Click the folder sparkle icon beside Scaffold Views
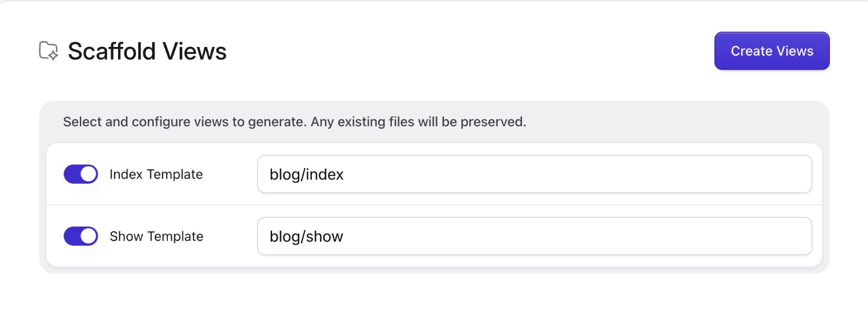 point(49,51)
